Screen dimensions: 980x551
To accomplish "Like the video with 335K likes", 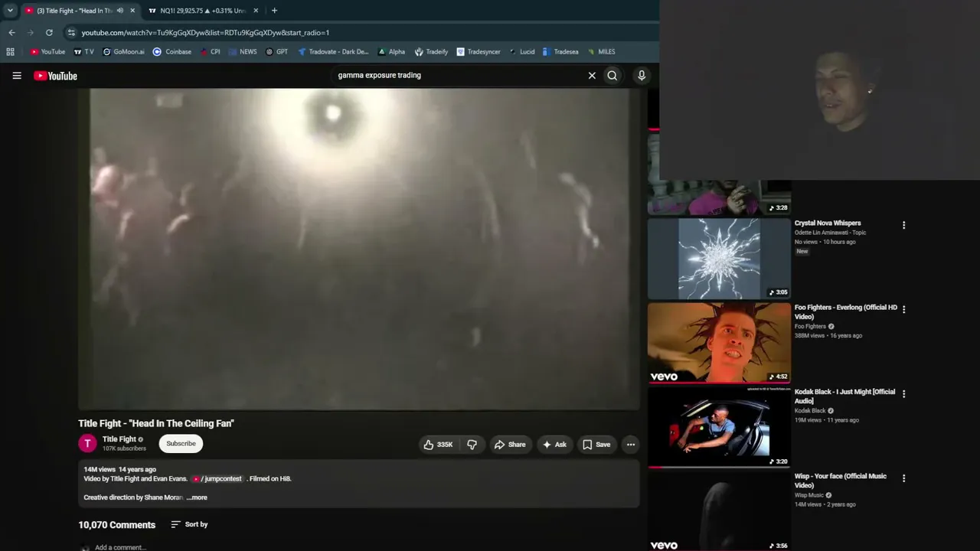I will [x=439, y=445].
